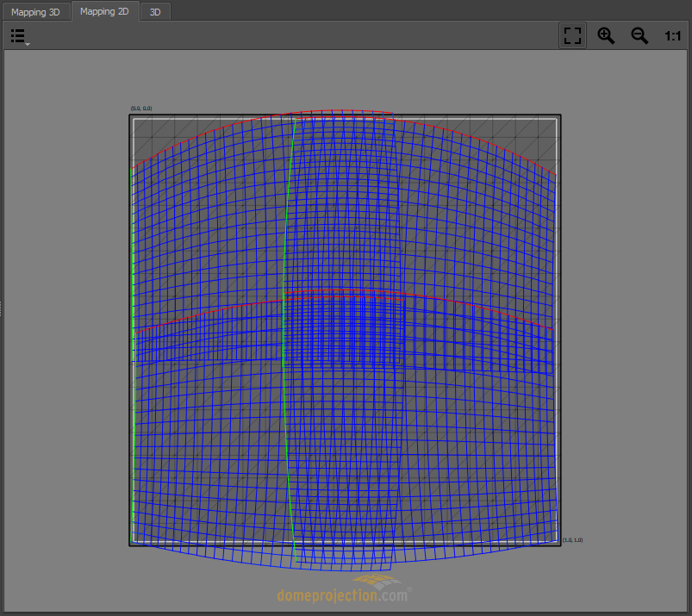
Task: Switch to the Mapping 3D tab
Action: point(35,12)
